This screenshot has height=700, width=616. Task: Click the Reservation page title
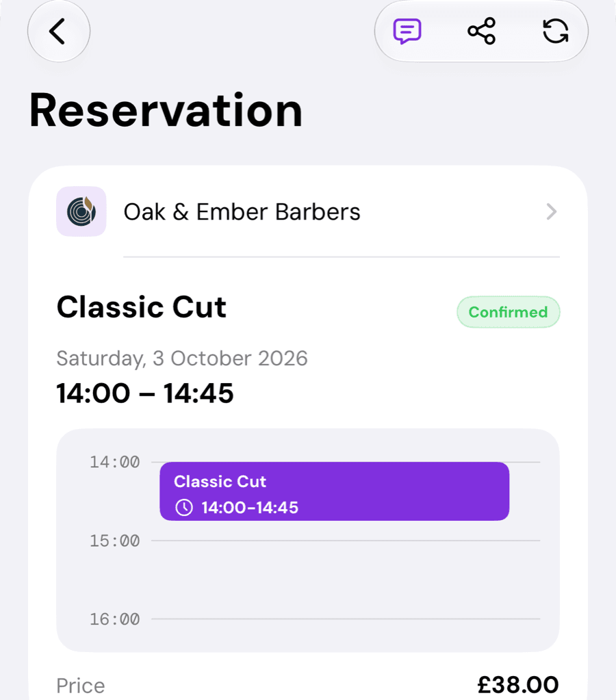pyautogui.click(x=166, y=109)
